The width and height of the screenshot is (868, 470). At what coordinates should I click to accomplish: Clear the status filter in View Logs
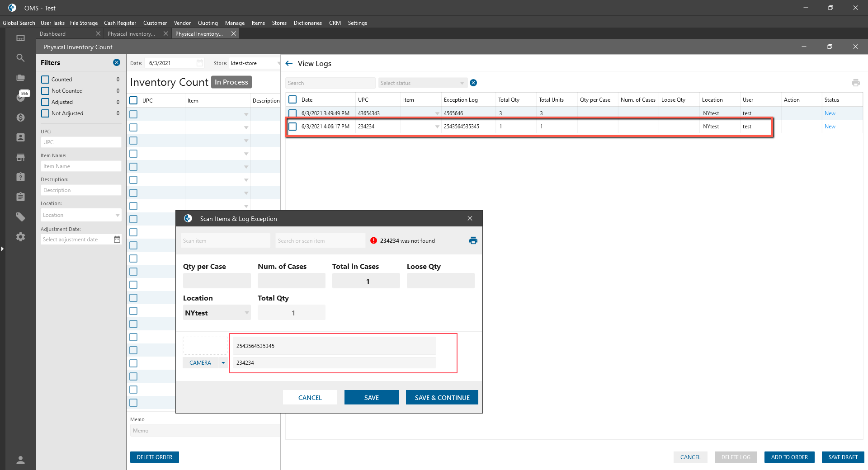click(473, 83)
